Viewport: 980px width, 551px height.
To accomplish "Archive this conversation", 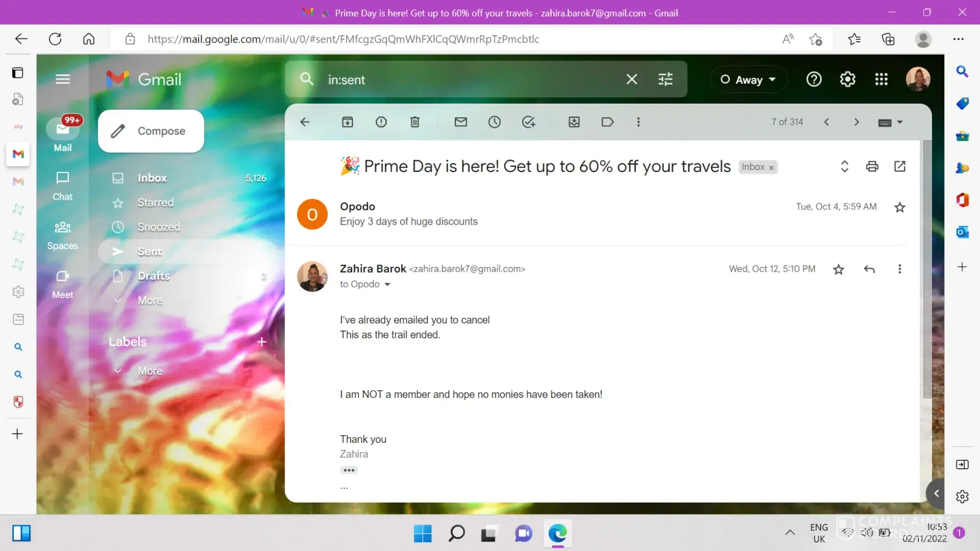I will (347, 122).
